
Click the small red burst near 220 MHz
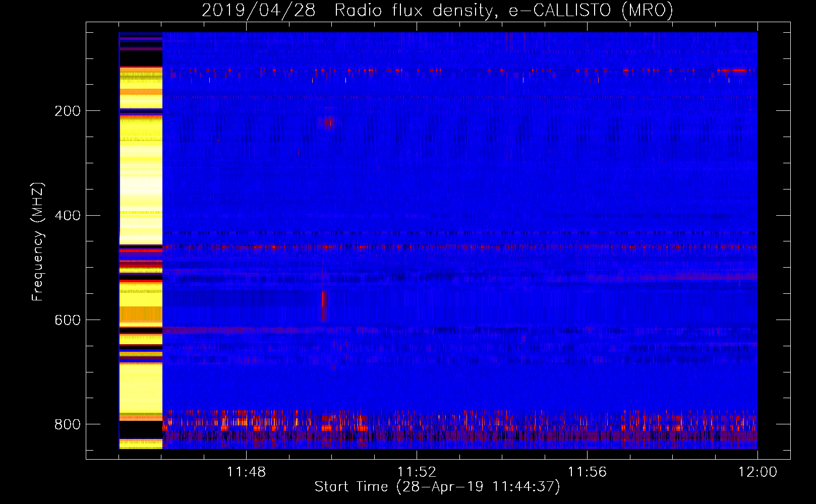[x=327, y=122]
